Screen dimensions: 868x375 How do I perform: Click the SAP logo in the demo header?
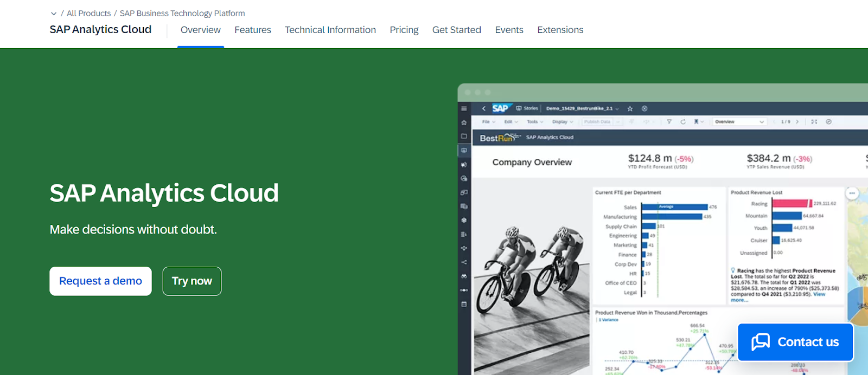[x=501, y=108]
